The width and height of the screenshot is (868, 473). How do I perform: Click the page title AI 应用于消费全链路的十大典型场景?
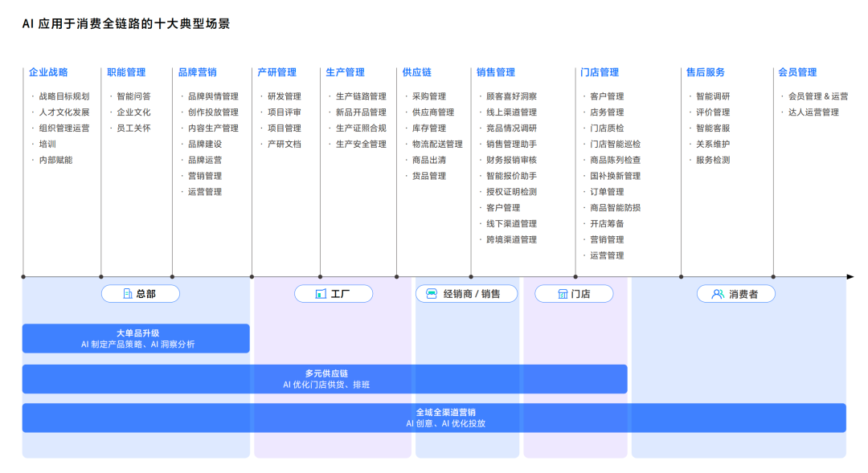pos(126,24)
